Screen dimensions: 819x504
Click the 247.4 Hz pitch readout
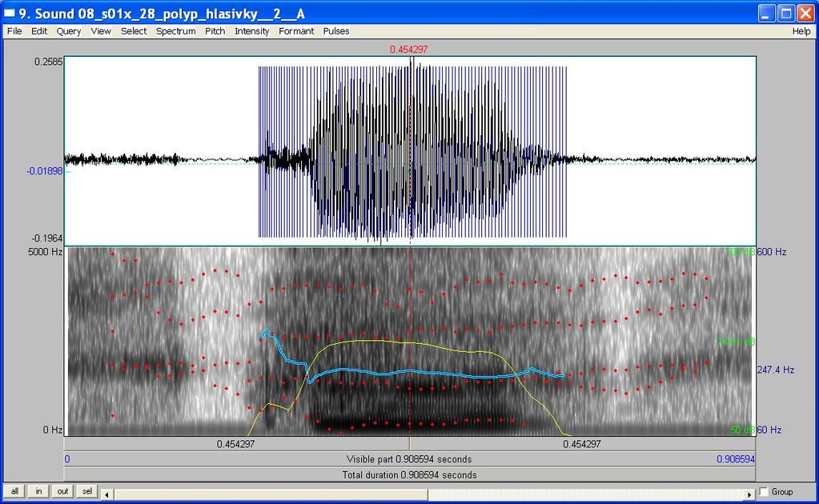[x=776, y=370]
